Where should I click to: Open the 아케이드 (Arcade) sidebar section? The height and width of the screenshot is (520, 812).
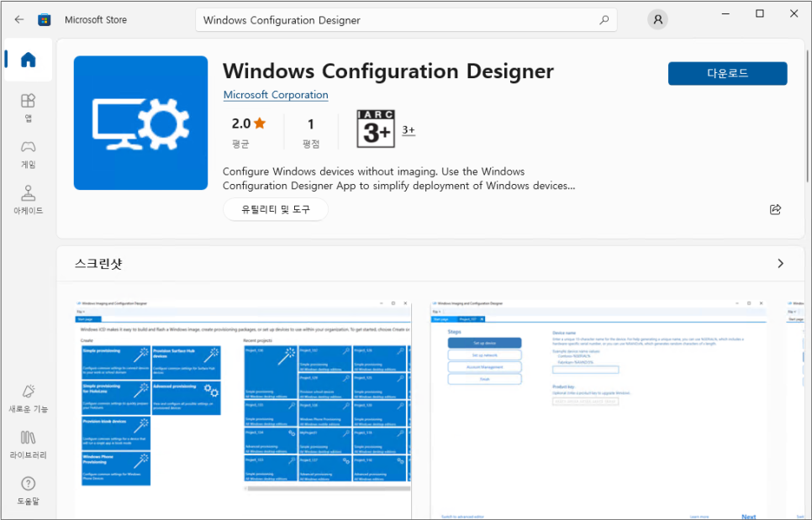(28, 200)
